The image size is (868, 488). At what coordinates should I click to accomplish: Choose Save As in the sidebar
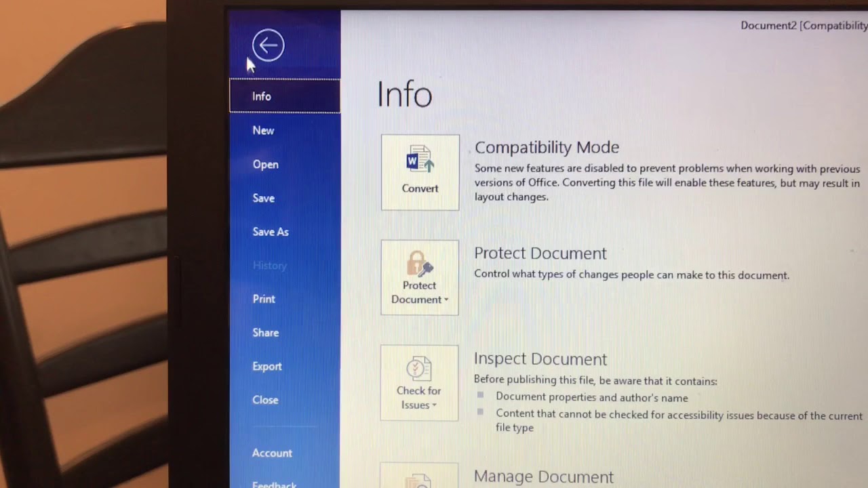[x=271, y=232]
